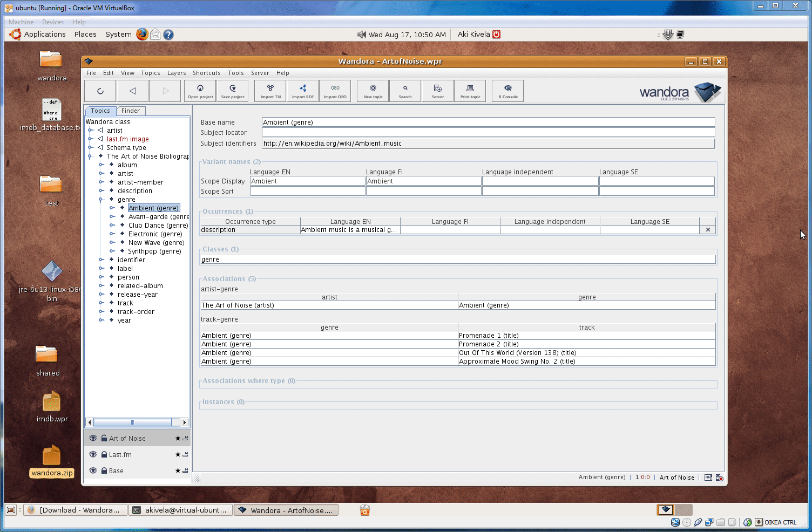Click the Import RDF icon
The image size is (812, 532).
click(302, 91)
